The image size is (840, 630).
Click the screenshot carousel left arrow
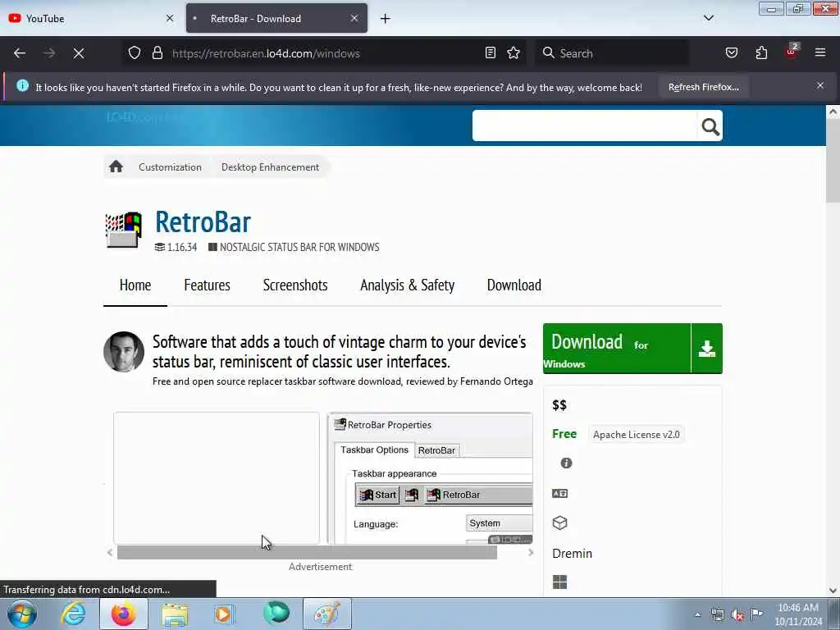coord(110,552)
